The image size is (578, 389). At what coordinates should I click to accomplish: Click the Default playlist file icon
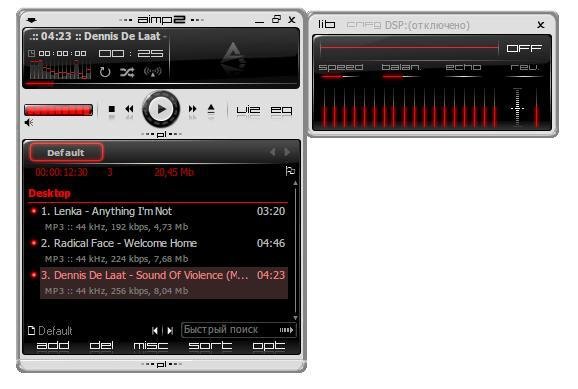point(32,330)
